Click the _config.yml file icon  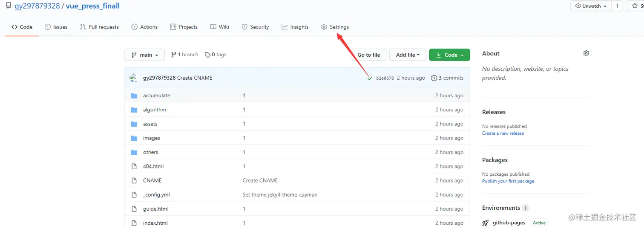[134, 194]
